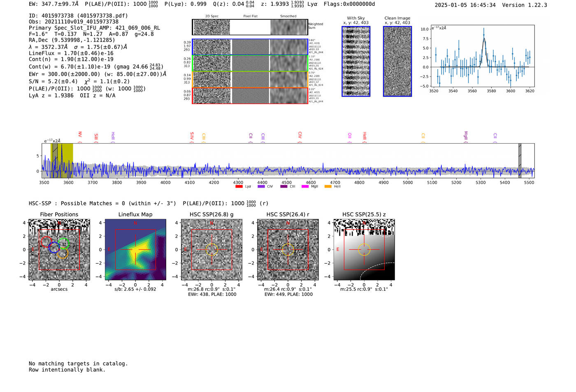Select the HSC SSP(25.5) z cutout image

click(364, 250)
